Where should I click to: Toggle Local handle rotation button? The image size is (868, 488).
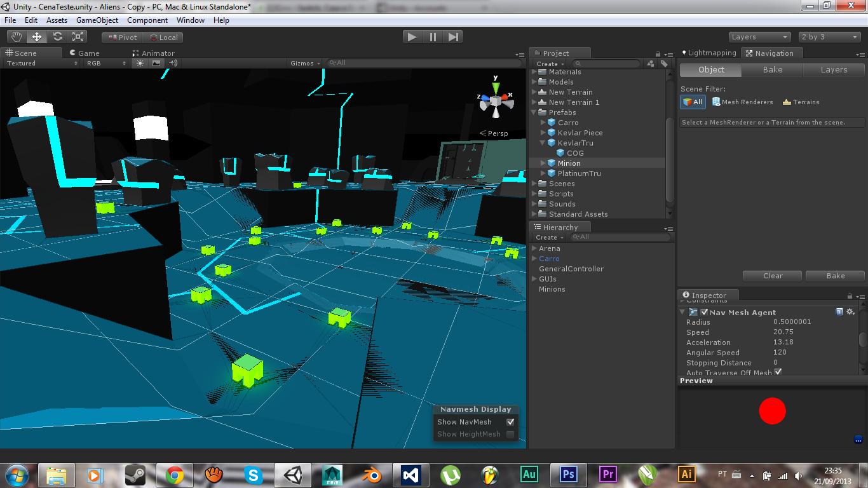click(x=164, y=37)
